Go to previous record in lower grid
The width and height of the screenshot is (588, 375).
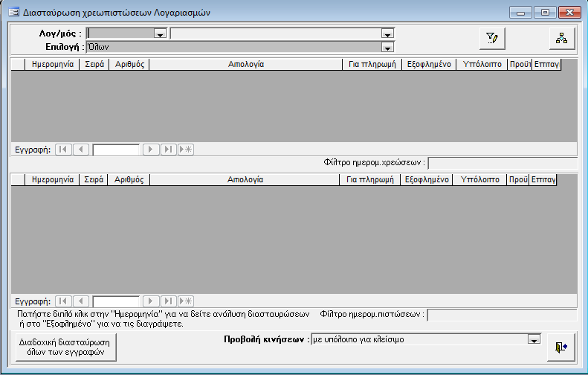coord(81,301)
